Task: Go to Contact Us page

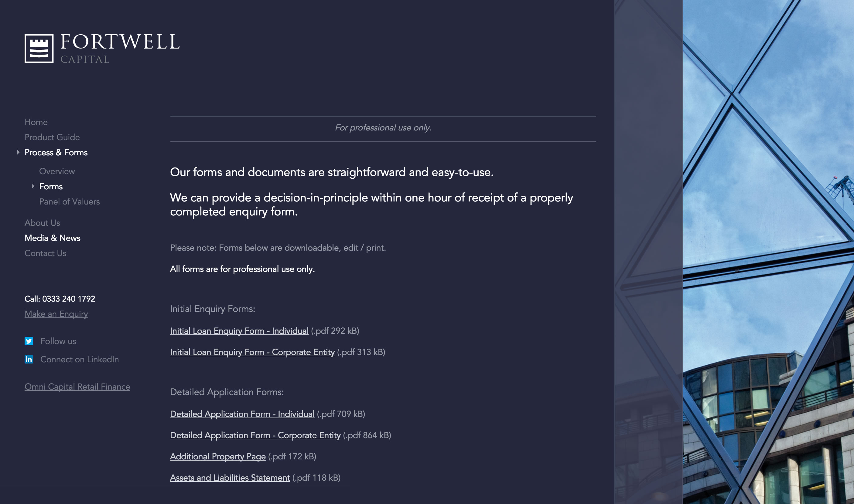Action: coord(45,253)
